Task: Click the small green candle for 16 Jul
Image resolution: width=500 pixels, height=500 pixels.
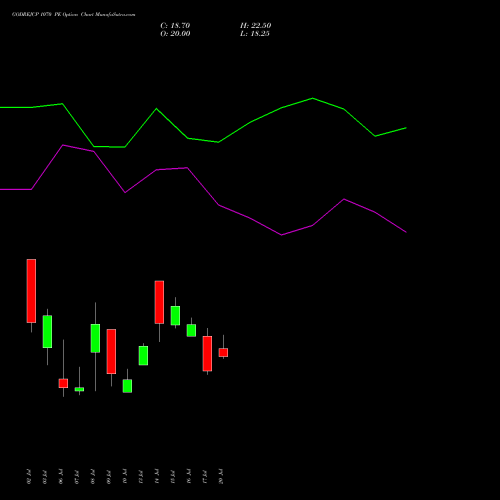Action: click(x=191, y=330)
